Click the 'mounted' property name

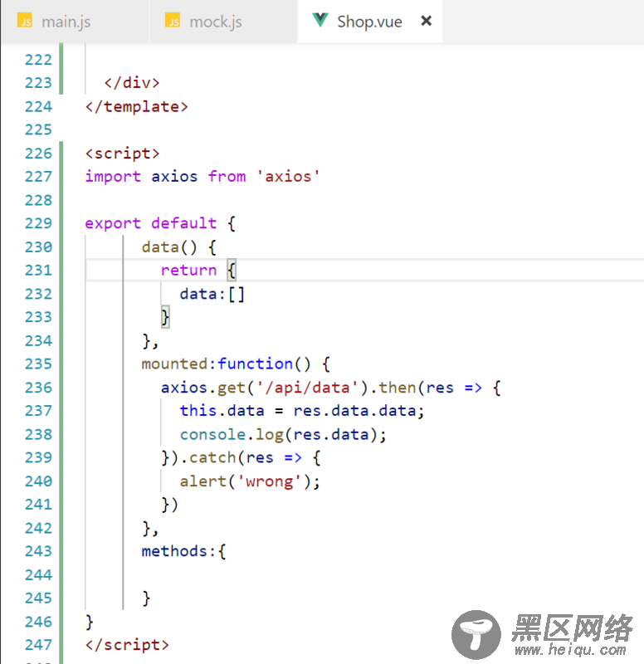[174, 364]
